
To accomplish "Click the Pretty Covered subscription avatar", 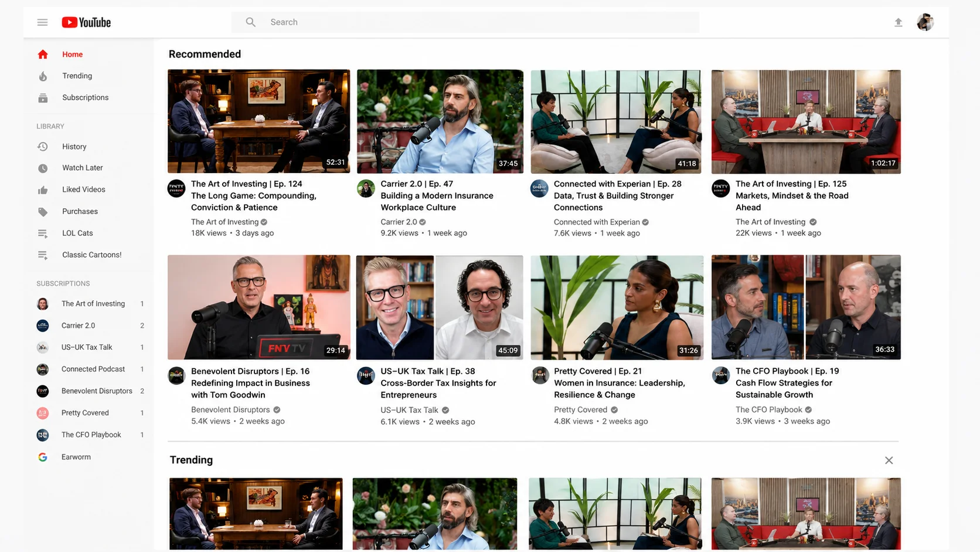I will [43, 413].
